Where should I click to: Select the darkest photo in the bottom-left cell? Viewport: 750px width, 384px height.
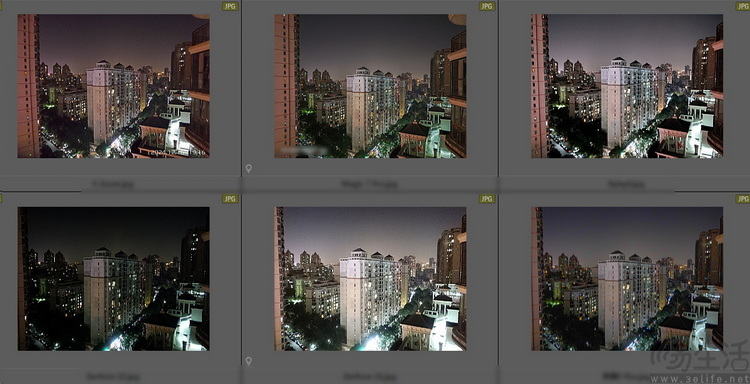click(113, 279)
